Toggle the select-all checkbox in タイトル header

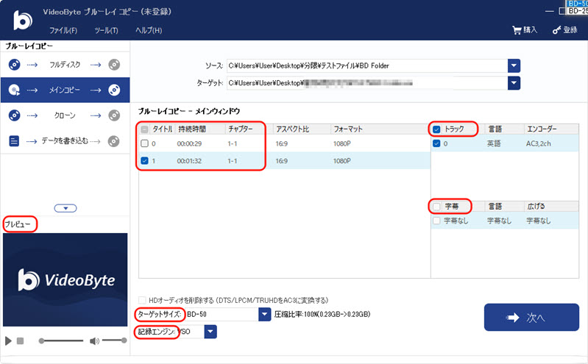pos(144,129)
